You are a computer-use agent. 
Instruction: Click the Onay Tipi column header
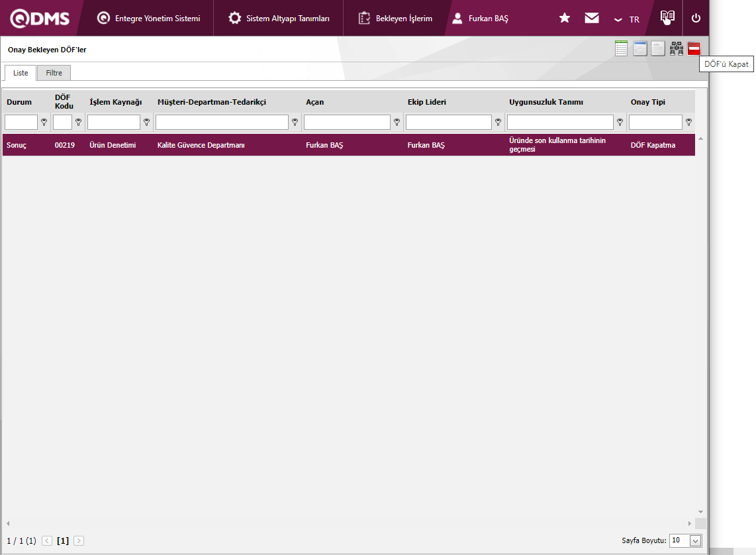tap(648, 102)
